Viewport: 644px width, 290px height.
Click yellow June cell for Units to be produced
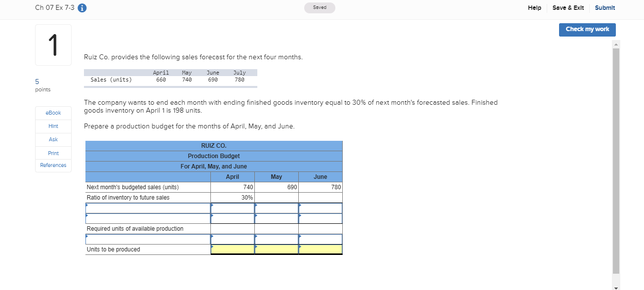coord(321,249)
